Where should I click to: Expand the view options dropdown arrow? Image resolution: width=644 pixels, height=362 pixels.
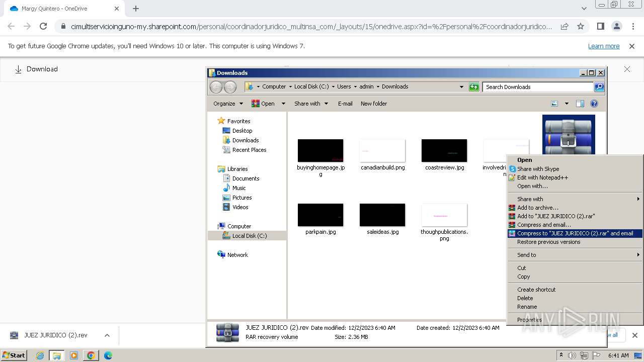[567, 104]
